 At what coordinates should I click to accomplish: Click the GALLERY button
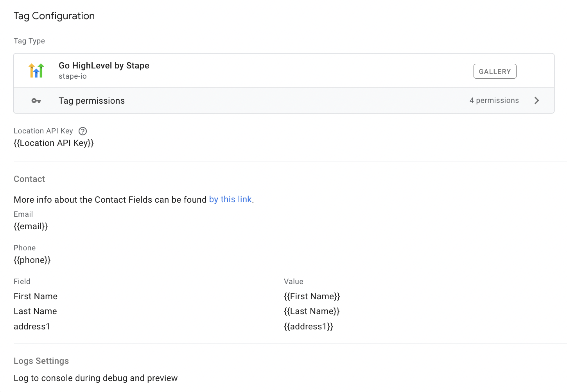[x=495, y=71]
